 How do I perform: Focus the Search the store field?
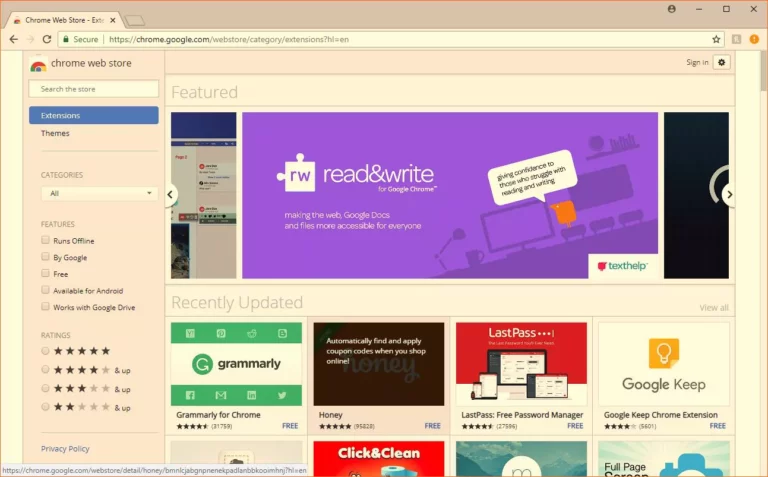[94, 89]
